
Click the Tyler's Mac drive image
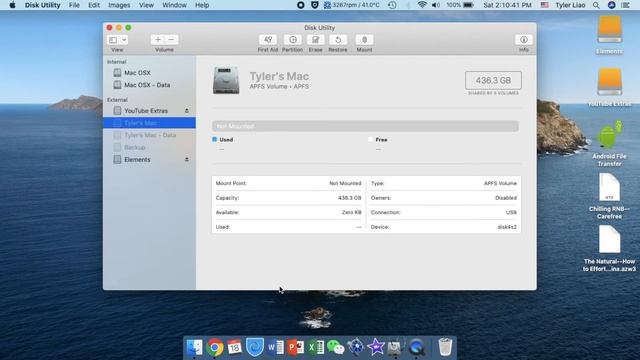click(x=226, y=80)
